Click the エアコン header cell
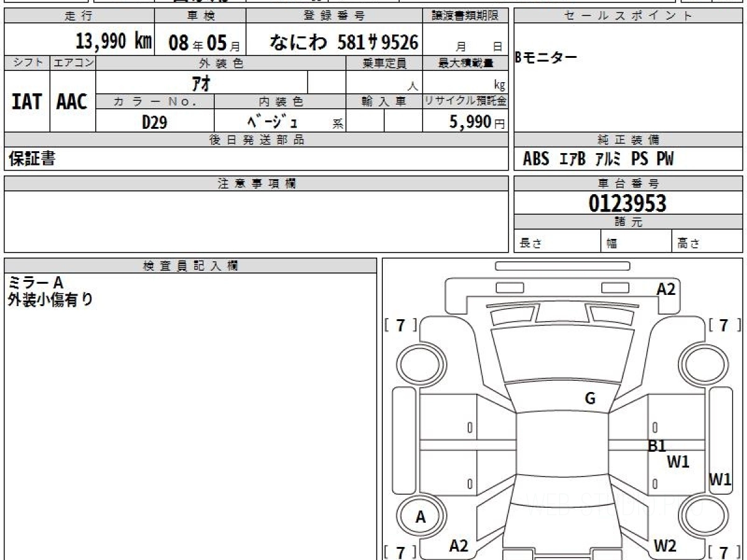The width and height of the screenshot is (747, 560). tap(73, 63)
